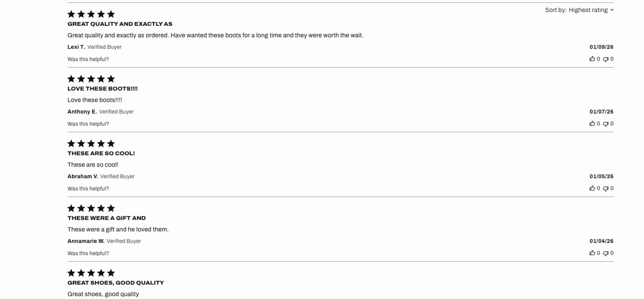Click the 'Love These Boots!!!!' review heading
Screen dimensions: 644x299
coord(103,89)
